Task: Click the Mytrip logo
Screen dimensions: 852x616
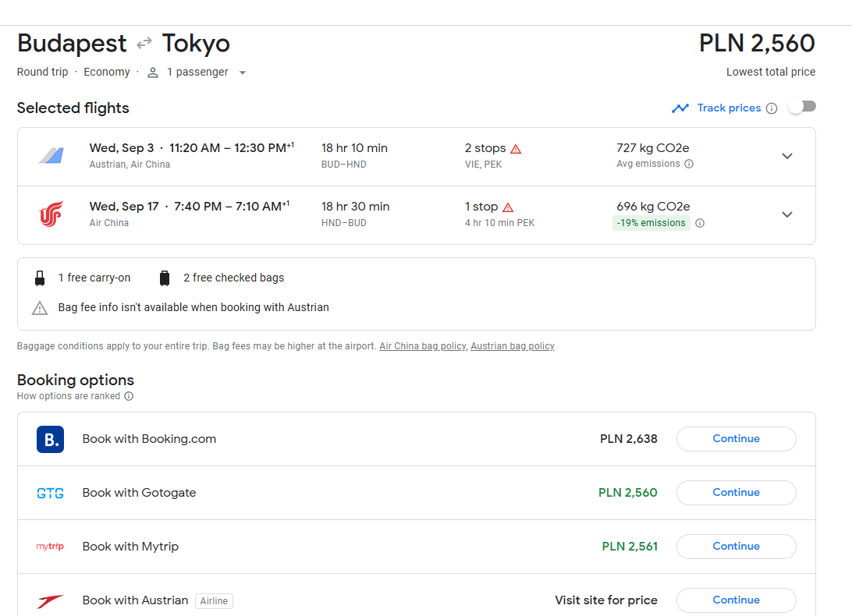Action: tap(50, 547)
